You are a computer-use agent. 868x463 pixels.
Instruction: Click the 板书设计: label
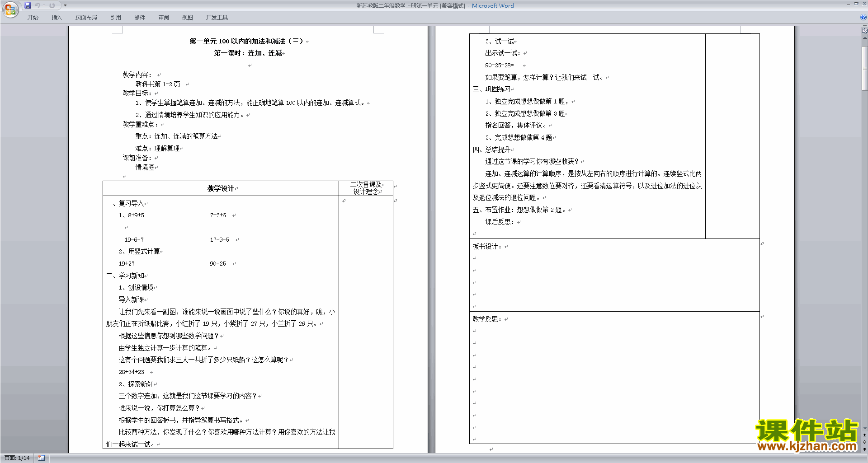click(x=487, y=246)
